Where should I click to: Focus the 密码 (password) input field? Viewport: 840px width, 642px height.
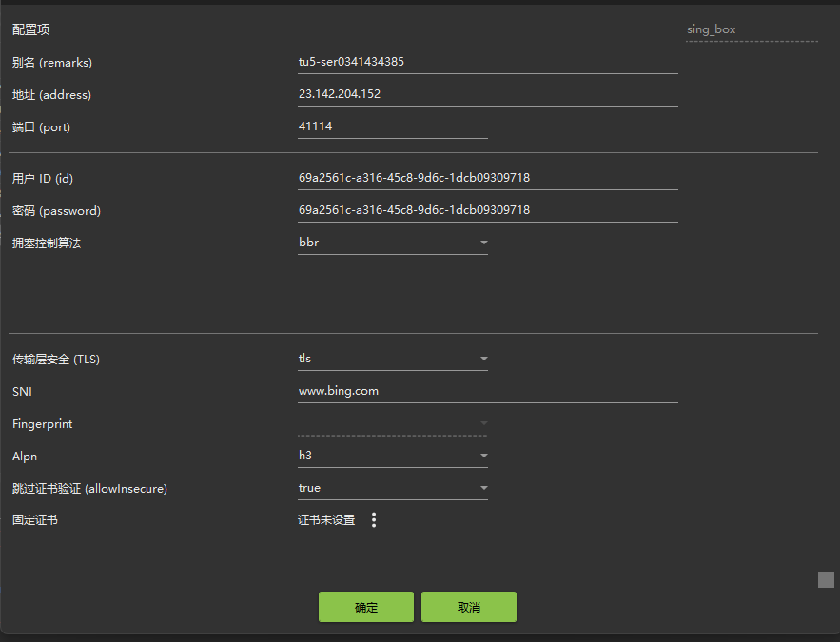tap(487, 210)
